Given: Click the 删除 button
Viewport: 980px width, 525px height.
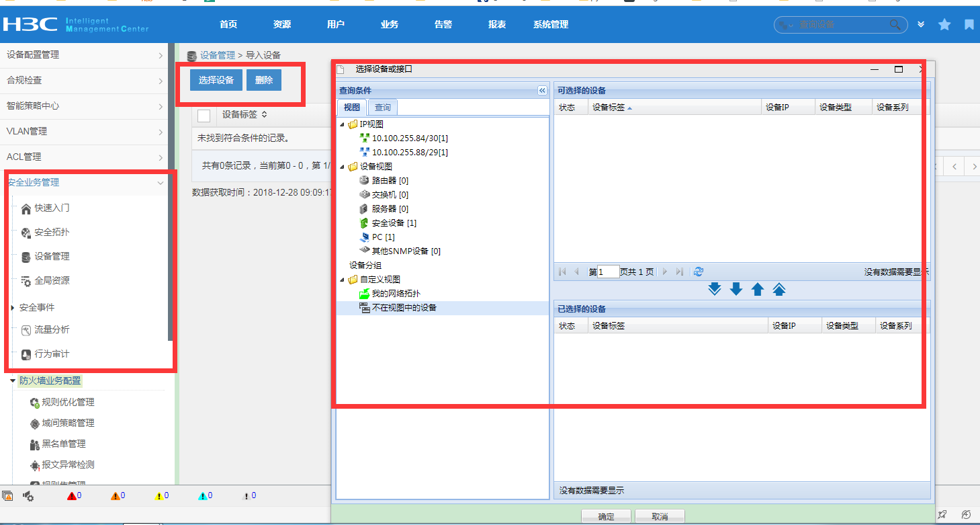Looking at the screenshot, I should click(x=264, y=80).
